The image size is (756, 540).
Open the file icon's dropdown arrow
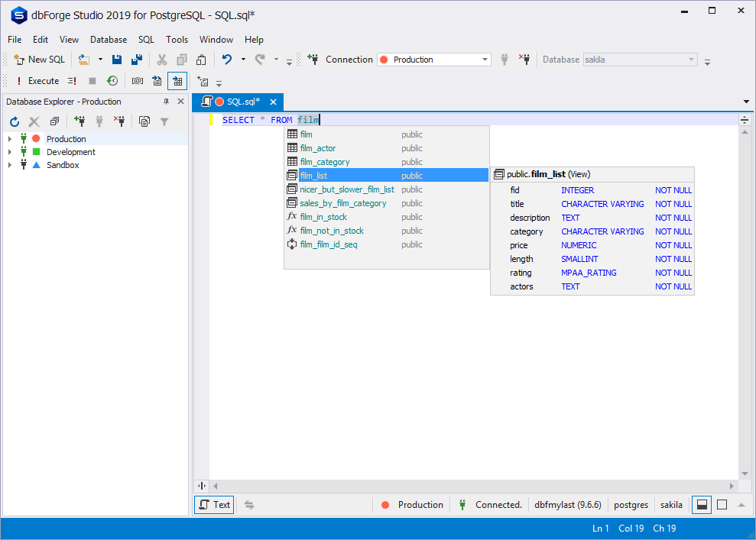pyautogui.click(x=100, y=60)
